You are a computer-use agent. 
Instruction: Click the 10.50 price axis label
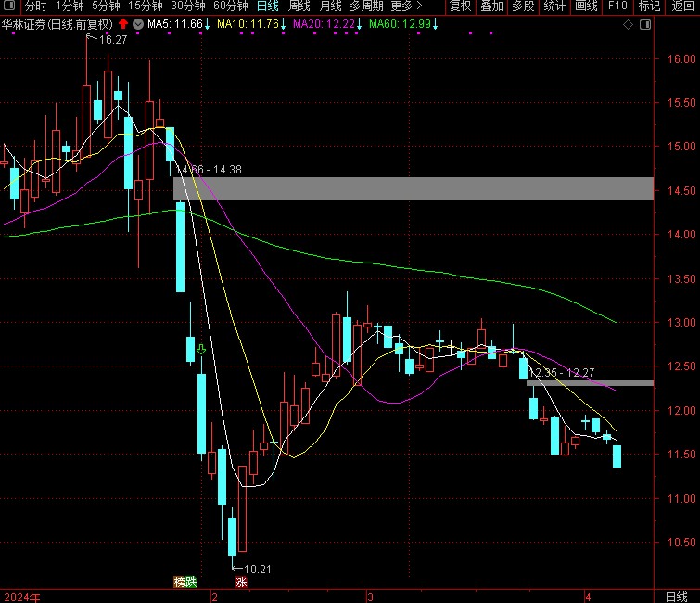pos(681,543)
